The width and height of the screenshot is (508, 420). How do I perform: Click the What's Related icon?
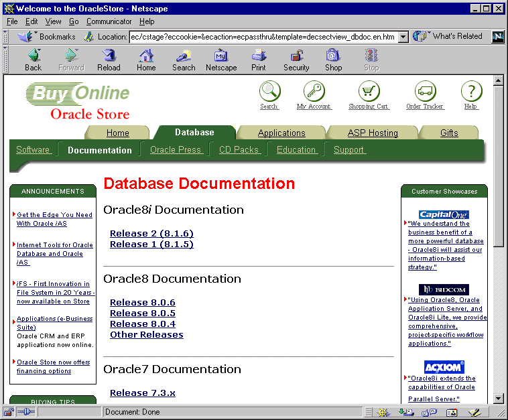point(420,36)
